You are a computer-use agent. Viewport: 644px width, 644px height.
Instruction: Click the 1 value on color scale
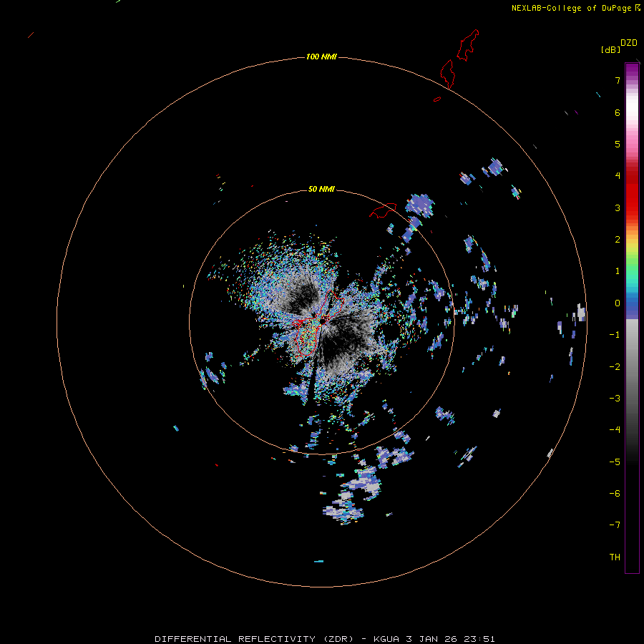click(x=618, y=271)
